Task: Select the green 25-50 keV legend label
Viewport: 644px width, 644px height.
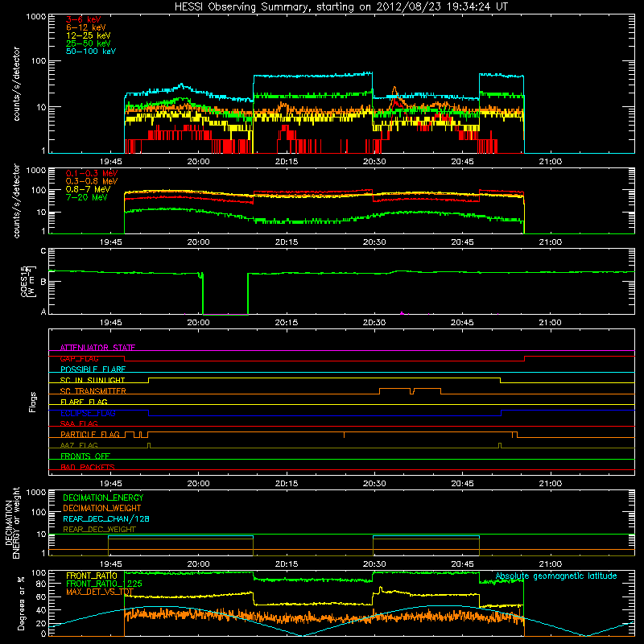Action: coord(88,43)
